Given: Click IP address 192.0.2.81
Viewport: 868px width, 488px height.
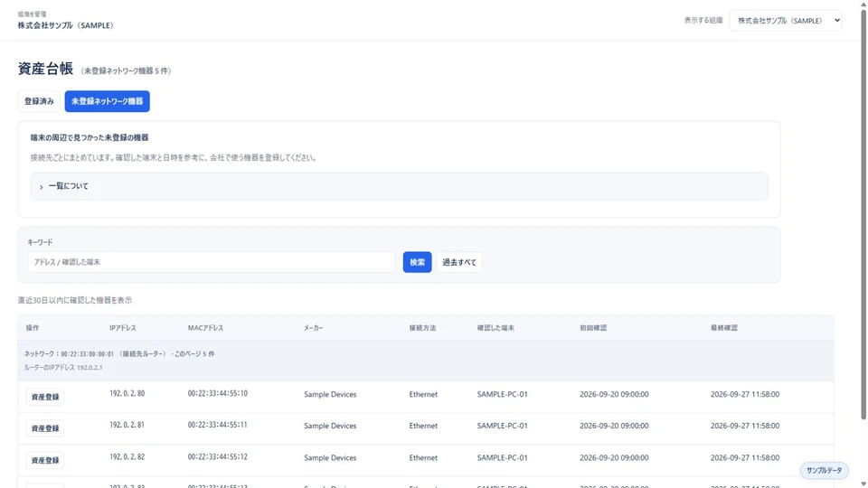Looking at the screenshot, I should 127,425.
